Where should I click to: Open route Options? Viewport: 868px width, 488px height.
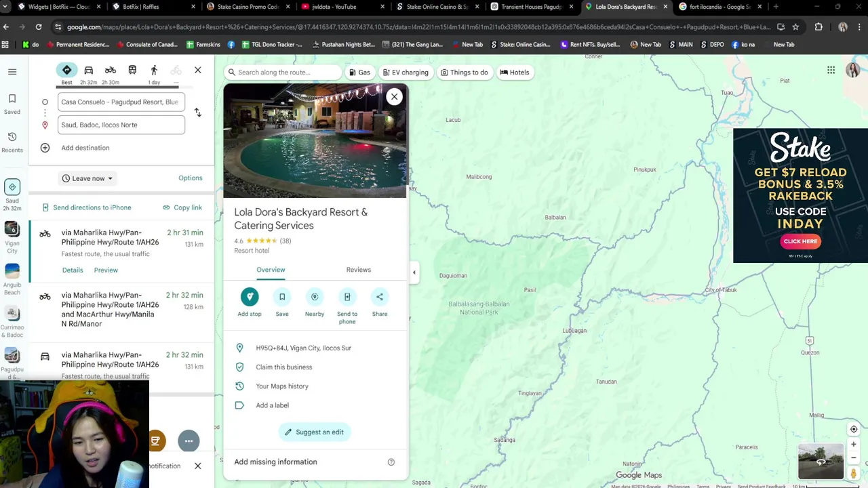(191, 178)
